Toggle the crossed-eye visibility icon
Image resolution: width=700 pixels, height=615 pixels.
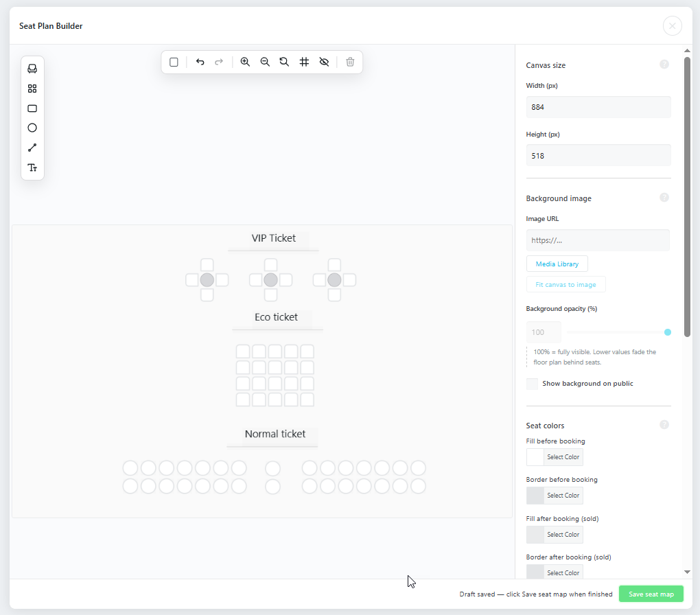pyautogui.click(x=324, y=62)
